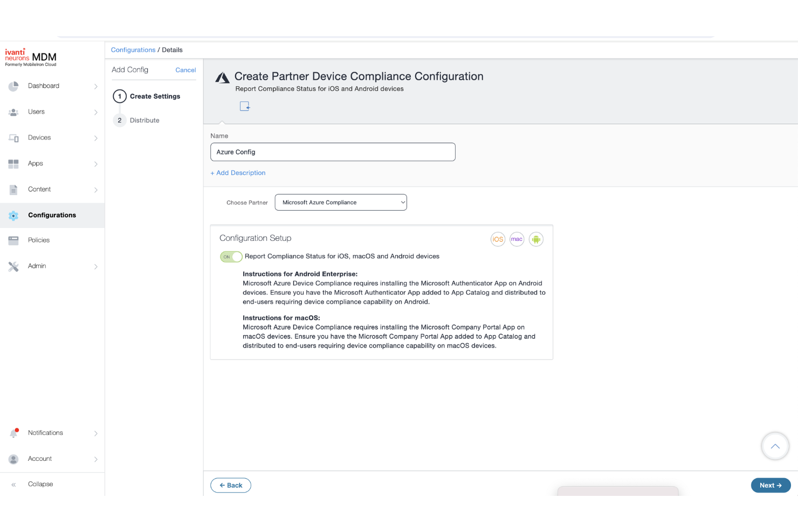
Task: Expand the Devices menu chevron
Action: tap(96, 138)
